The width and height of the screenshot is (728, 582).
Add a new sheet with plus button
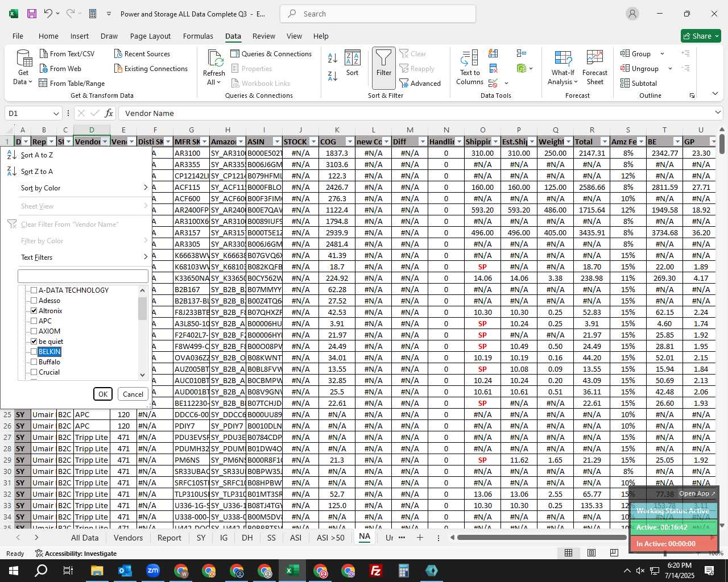click(420, 538)
